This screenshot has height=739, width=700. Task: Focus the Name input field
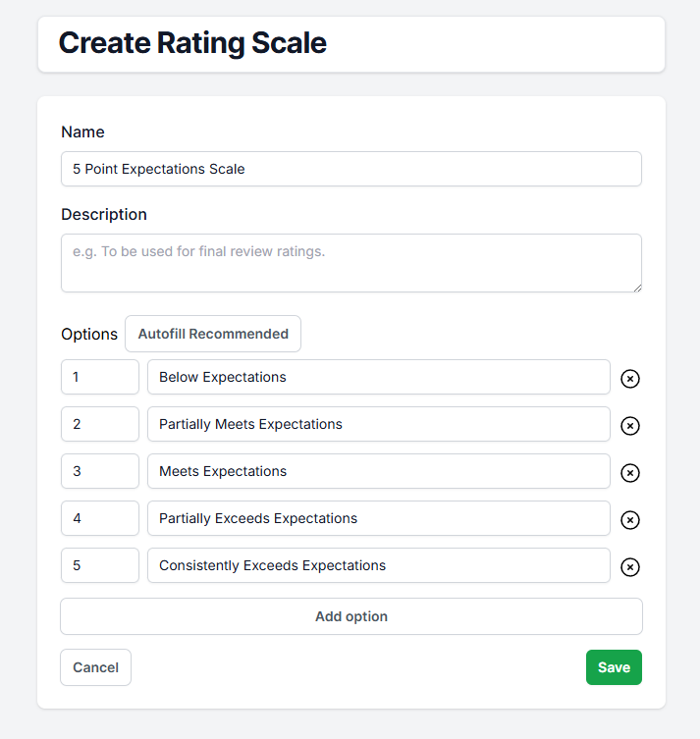click(350, 169)
